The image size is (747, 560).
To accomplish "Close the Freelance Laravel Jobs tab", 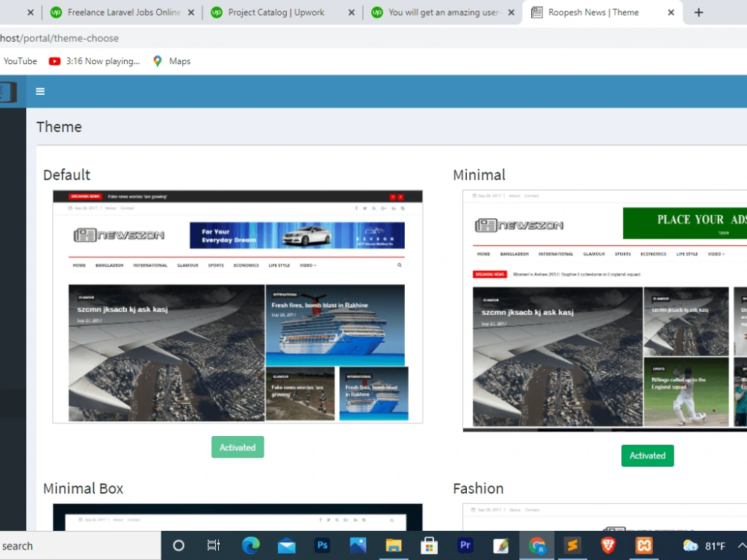I will tap(191, 13).
